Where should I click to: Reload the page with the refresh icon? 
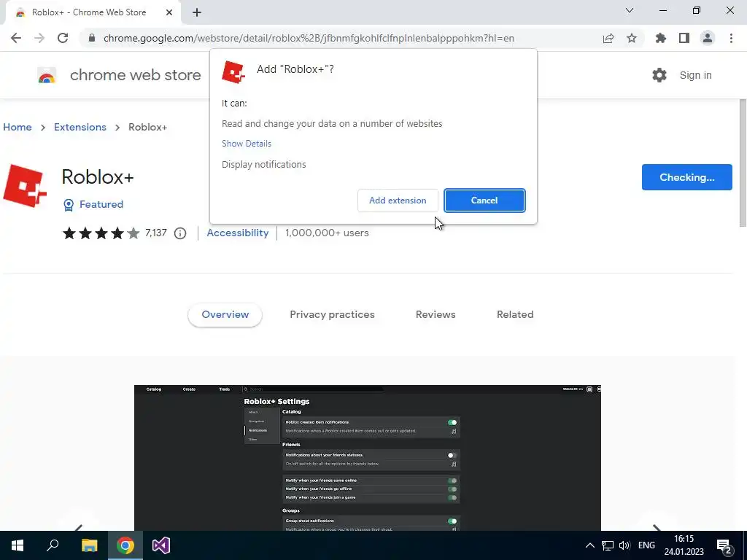coord(63,38)
